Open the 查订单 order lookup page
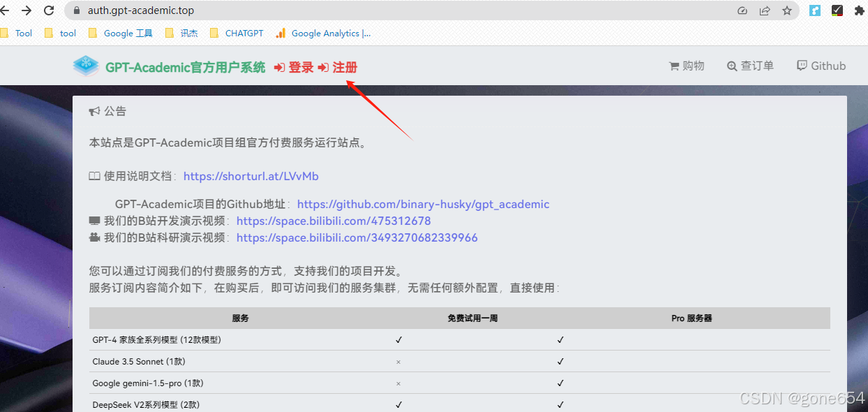Viewport: 868px width, 412px height. (750, 66)
